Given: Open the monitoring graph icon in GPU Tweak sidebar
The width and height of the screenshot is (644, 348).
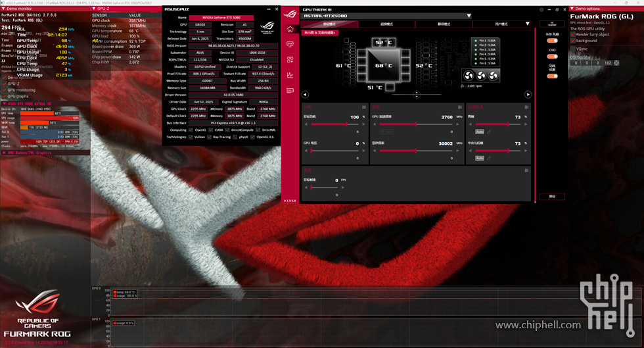Looking at the screenshot, I should coord(290,75).
